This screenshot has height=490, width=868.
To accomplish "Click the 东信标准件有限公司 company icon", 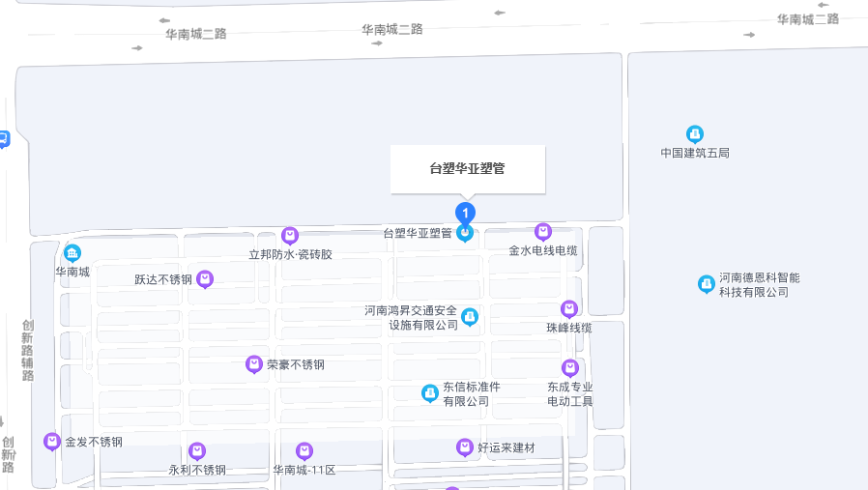I will [429, 393].
